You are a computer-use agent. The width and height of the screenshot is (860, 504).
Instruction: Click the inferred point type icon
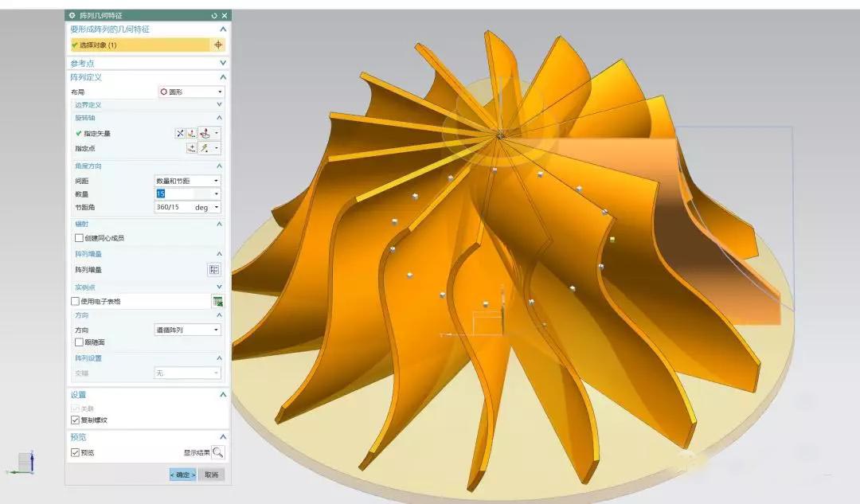[205, 148]
